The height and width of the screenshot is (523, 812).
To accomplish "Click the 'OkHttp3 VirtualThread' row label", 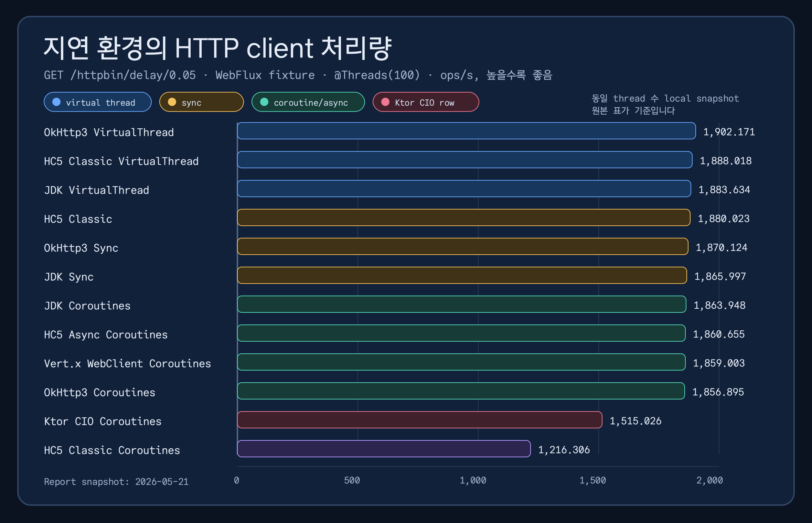I will click(109, 132).
